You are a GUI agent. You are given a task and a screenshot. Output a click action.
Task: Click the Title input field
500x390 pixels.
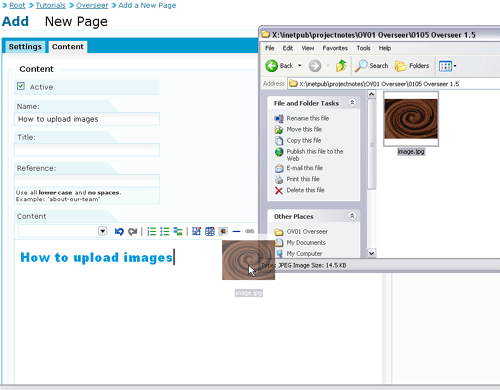coord(87,150)
